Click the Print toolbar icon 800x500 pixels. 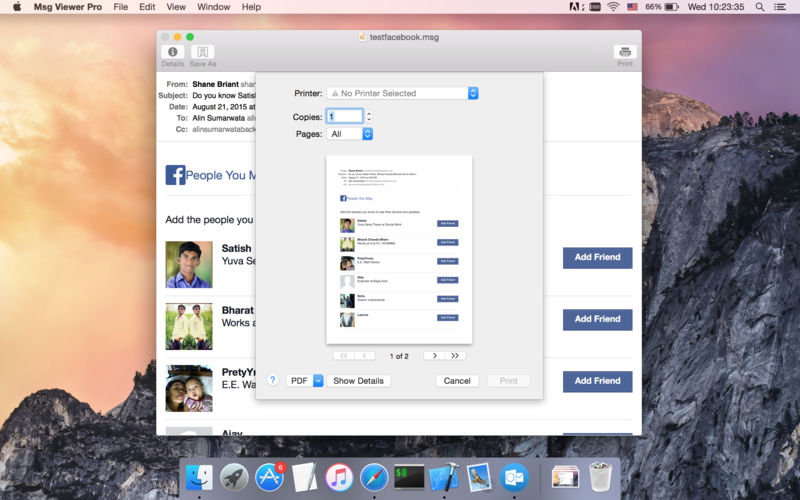[x=625, y=52]
